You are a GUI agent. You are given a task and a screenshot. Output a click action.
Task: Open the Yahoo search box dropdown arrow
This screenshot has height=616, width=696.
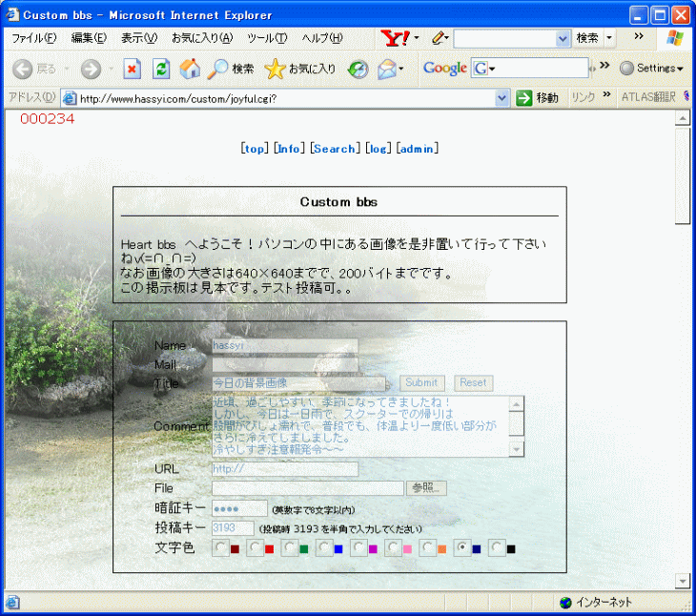(563, 38)
